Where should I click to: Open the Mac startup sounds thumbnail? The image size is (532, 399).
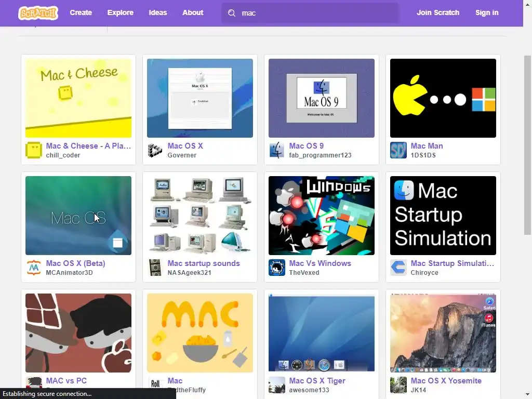(x=200, y=216)
